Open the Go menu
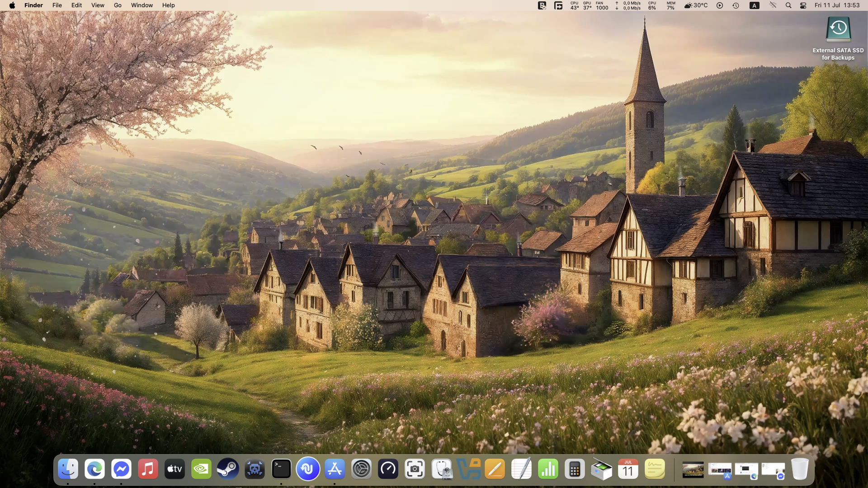 (118, 5)
